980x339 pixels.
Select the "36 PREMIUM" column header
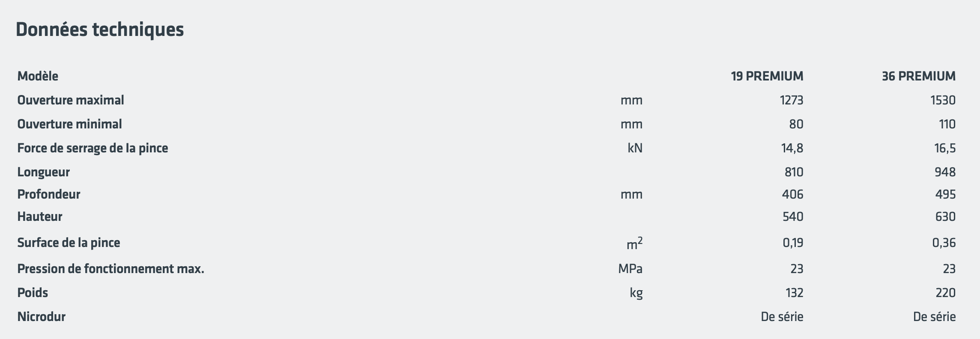[x=918, y=76]
